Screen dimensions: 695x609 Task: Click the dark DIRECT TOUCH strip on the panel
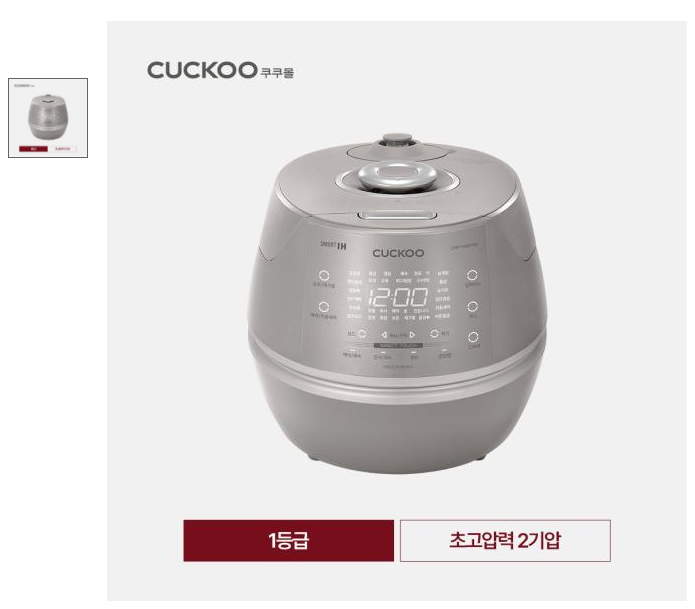click(x=398, y=345)
